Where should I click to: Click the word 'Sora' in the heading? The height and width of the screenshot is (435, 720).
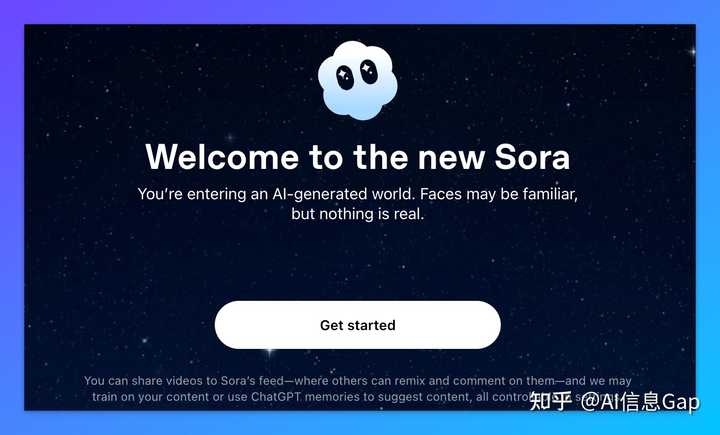point(532,157)
